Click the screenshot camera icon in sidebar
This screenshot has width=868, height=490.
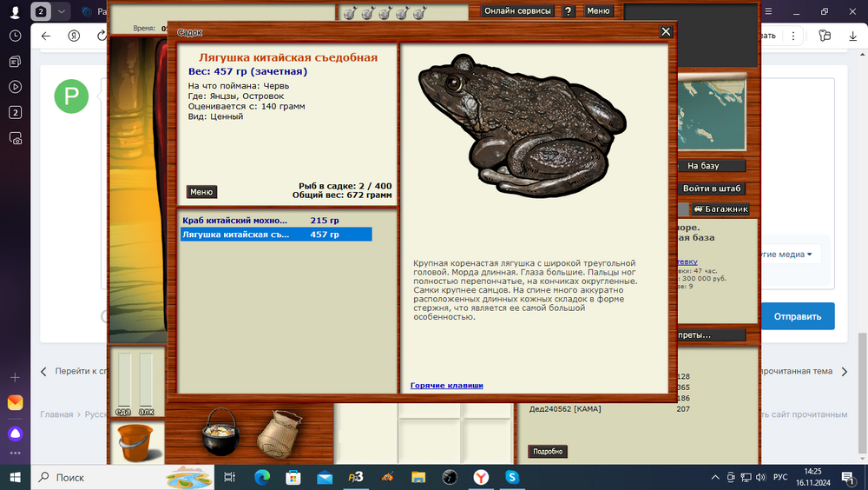(15, 138)
